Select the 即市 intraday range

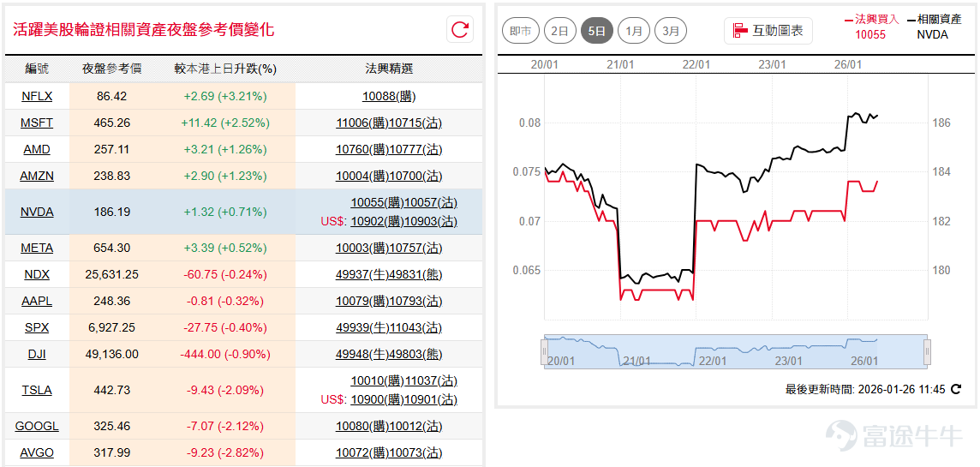pyautogui.click(x=521, y=31)
